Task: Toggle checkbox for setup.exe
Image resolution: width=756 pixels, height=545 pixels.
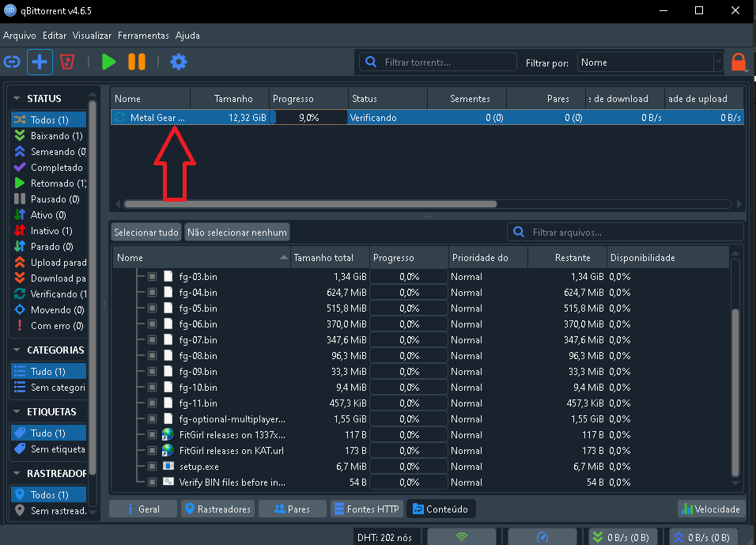Action: 152,467
